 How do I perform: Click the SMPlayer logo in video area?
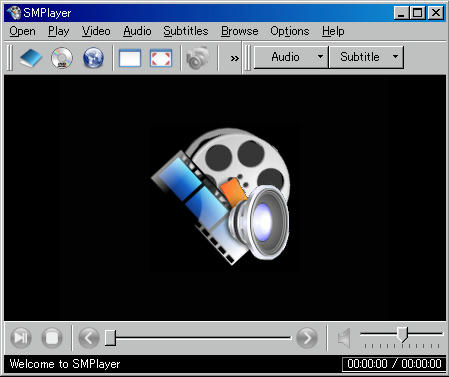click(222, 197)
